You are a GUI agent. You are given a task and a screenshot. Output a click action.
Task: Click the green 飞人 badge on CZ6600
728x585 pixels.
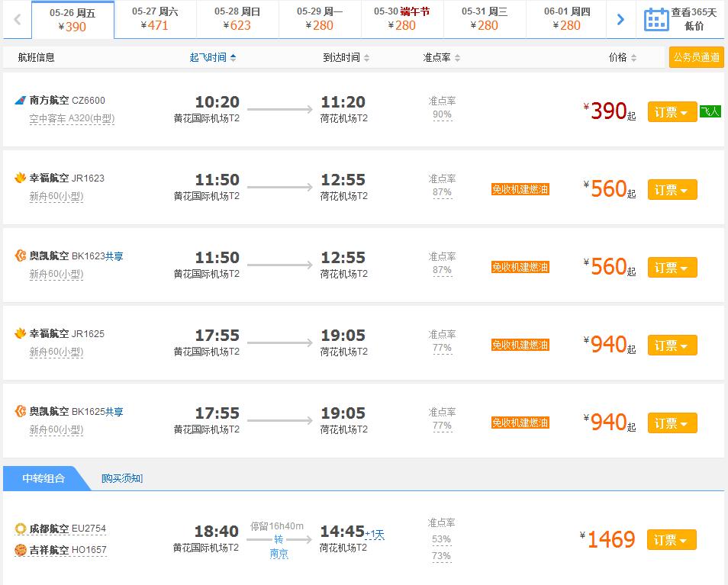click(710, 111)
